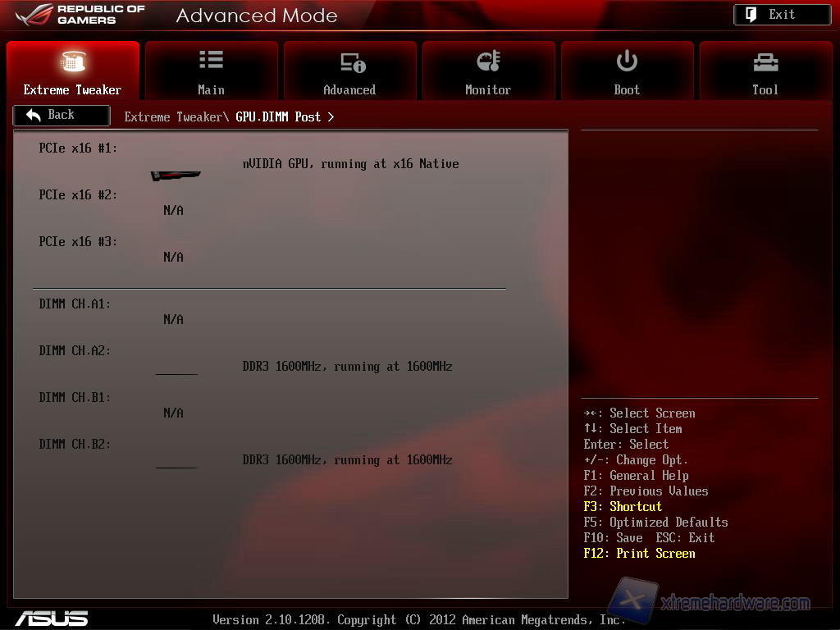
Task: Select the PCIe x16 #2 label
Action: coord(78,195)
